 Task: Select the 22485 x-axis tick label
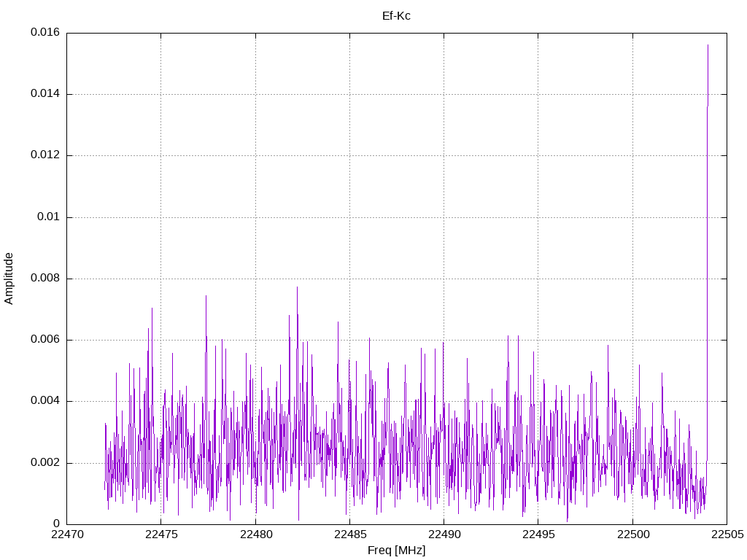(x=349, y=534)
